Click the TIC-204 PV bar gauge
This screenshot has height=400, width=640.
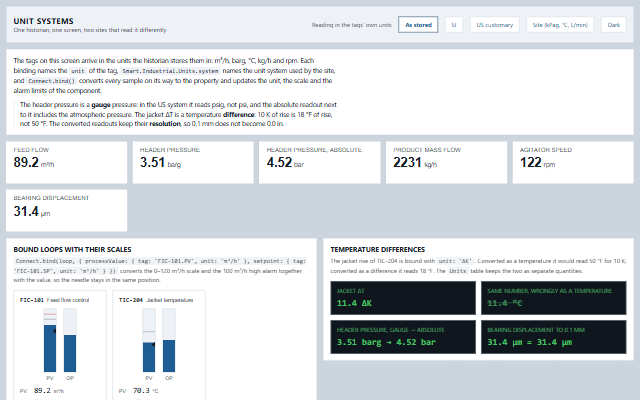point(149,340)
